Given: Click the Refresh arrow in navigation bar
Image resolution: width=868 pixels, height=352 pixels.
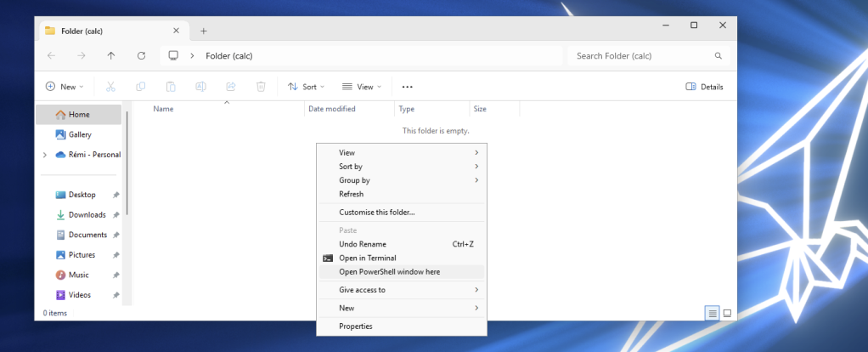Looking at the screenshot, I should [141, 55].
